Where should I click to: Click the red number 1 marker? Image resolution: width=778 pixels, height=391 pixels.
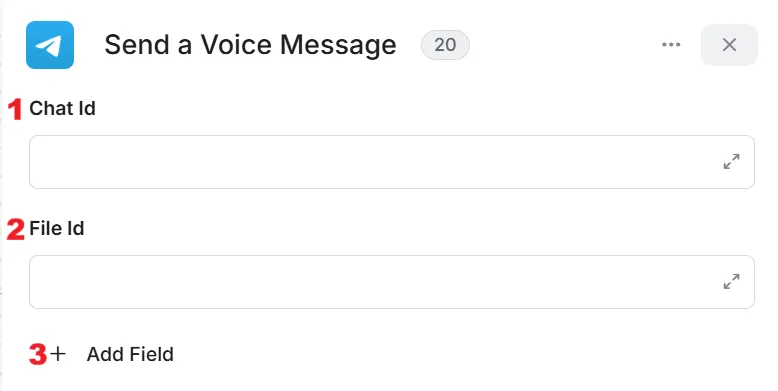point(15,109)
